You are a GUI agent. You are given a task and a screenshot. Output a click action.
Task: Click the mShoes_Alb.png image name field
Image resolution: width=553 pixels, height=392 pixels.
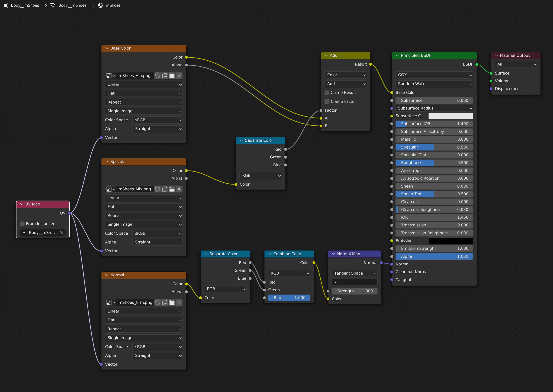[x=135, y=76]
